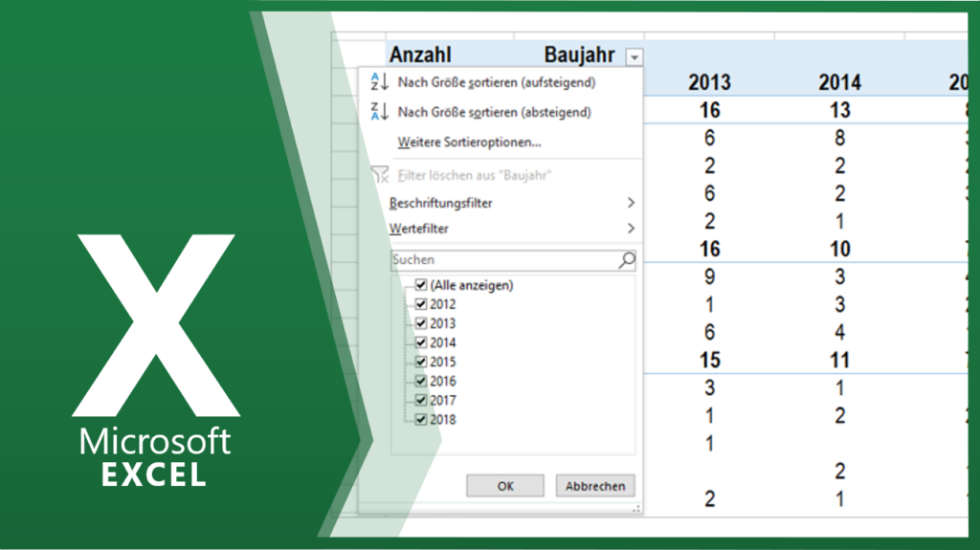This screenshot has width=980, height=550.
Task: Click the sort ascending A-Z icon
Action: pos(379,82)
